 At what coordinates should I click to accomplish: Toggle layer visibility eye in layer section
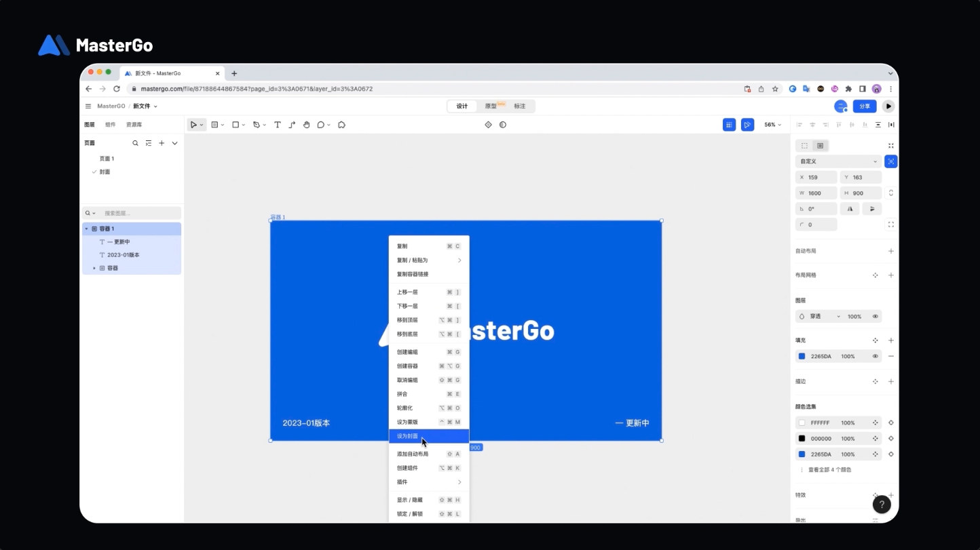[x=875, y=317]
